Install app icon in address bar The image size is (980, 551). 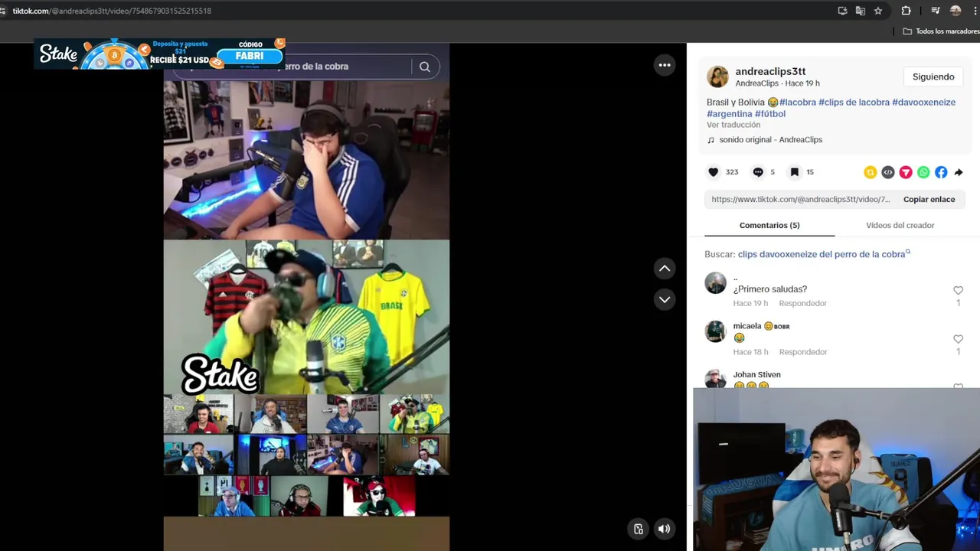[843, 11]
